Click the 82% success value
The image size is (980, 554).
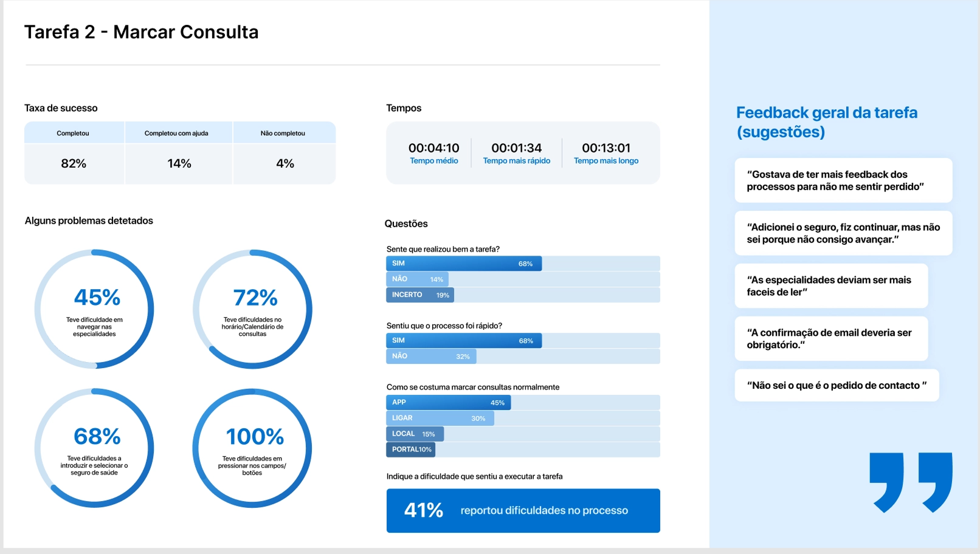pos(74,163)
